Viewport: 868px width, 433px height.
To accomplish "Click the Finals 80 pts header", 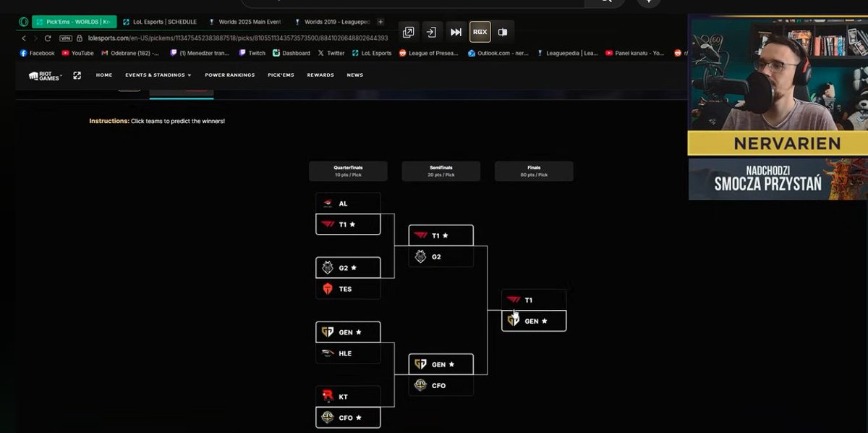I will coord(534,171).
